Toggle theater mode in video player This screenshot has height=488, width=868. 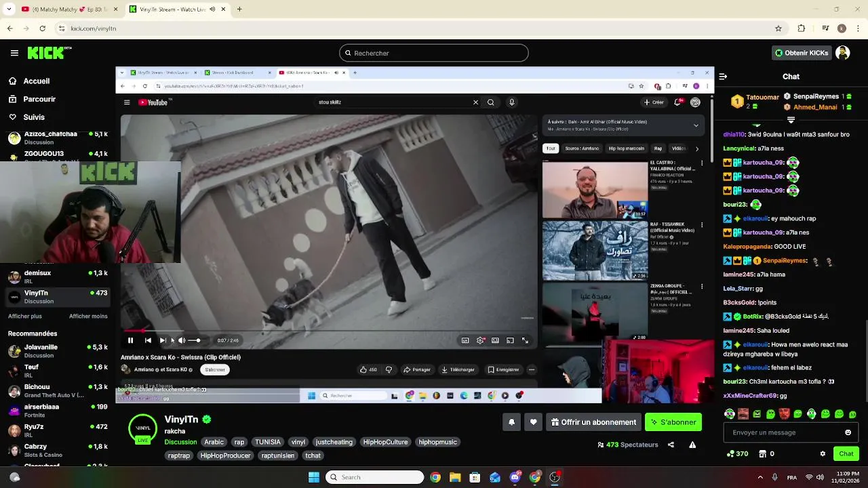point(495,340)
